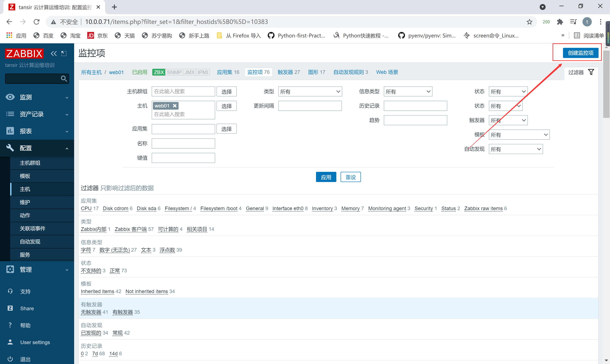Click browser back arrow icon

[9, 22]
